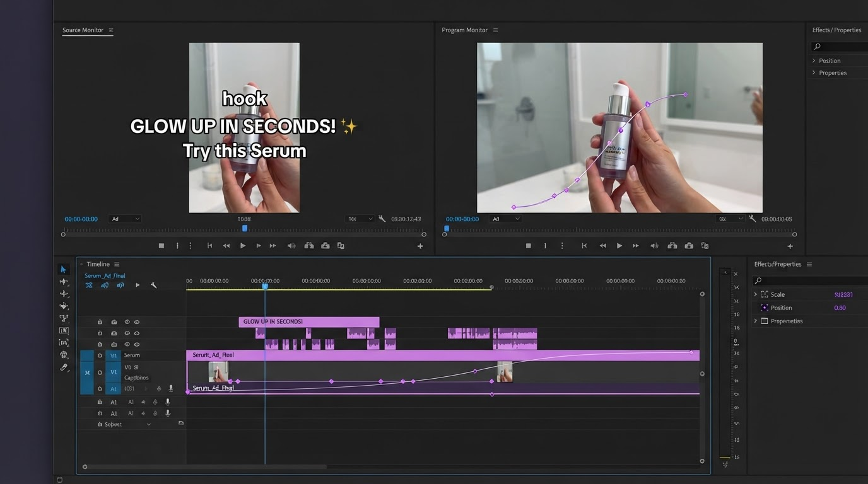Viewport: 868px width, 484px height.
Task: Click the timeline play icon under sequence name
Action: [138, 285]
